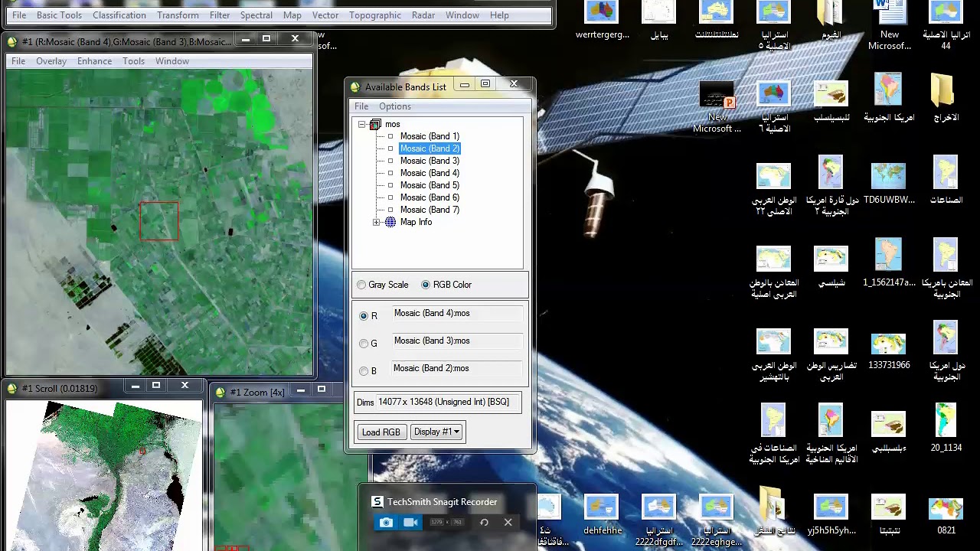
Task: Click the Load RGB button
Action: [x=381, y=432]
